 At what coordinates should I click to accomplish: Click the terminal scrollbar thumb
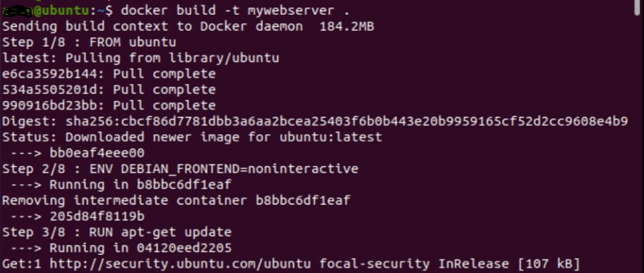point(639,7)
